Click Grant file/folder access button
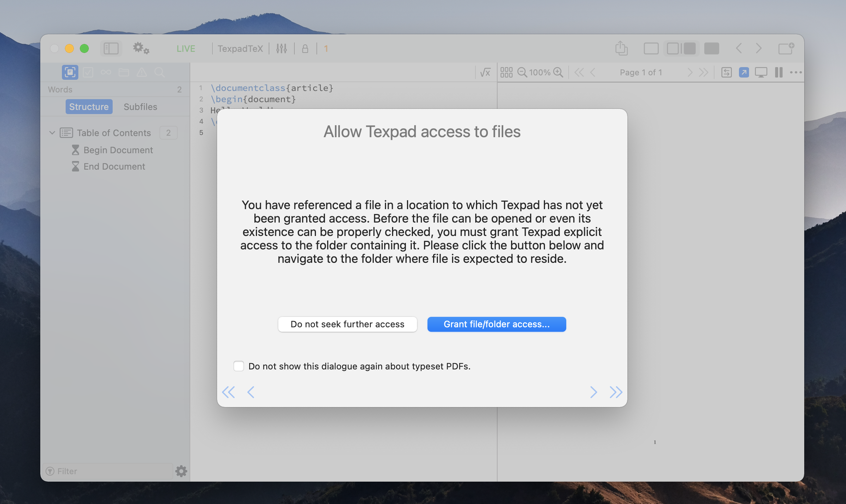 [496, 324]
